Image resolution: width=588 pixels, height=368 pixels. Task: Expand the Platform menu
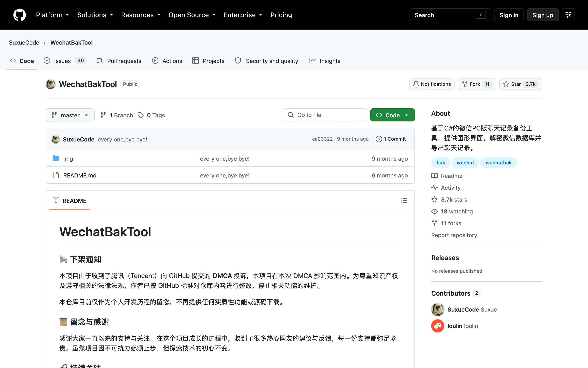[52, 15]
